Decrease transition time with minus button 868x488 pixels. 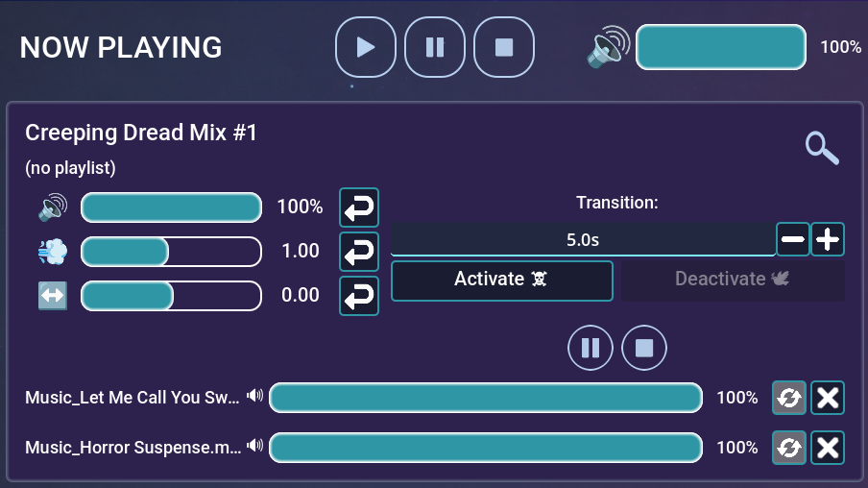coord(792,239)
